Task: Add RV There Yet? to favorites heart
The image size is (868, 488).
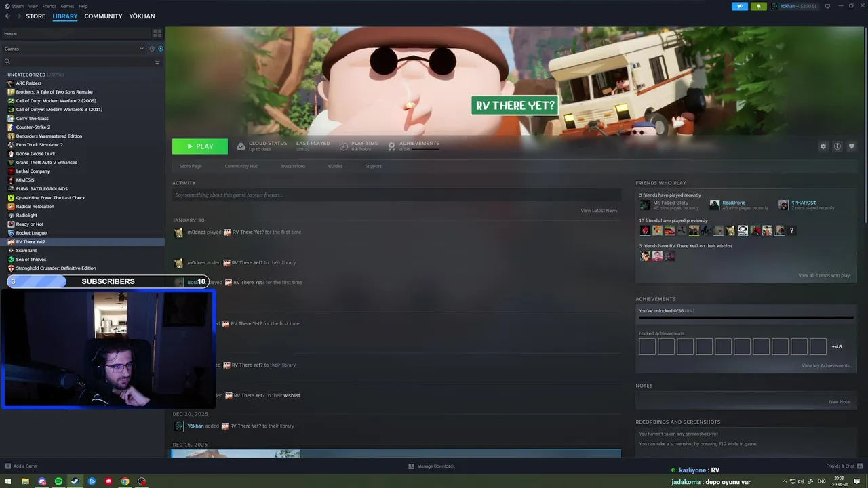Action: (x=852, y=146)
